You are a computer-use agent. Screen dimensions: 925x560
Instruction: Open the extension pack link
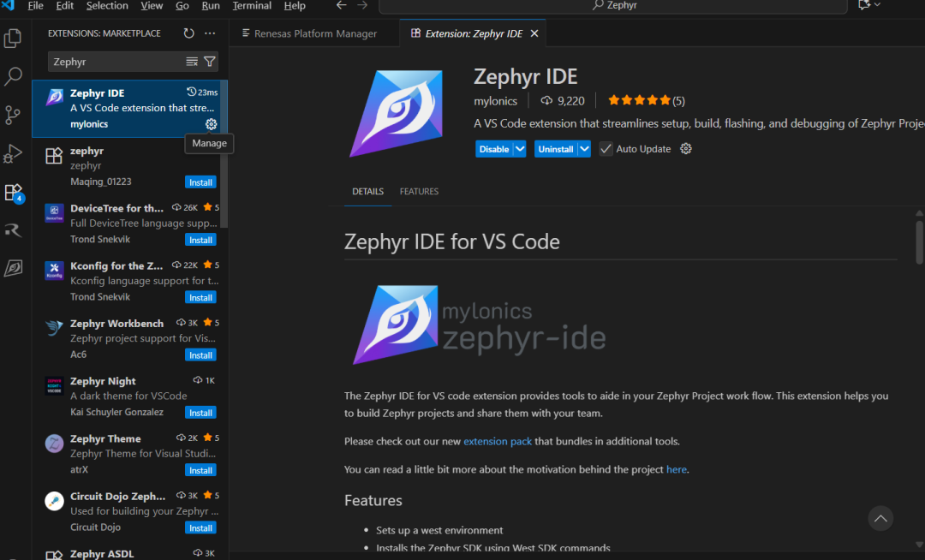click(x=498, y=441)
